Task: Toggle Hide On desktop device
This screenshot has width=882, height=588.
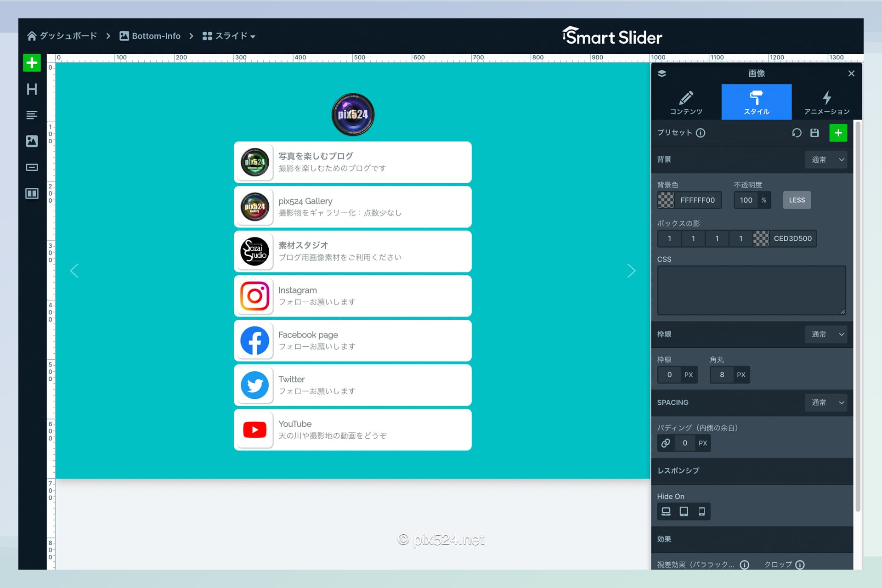Action: [x=666, y=511]
